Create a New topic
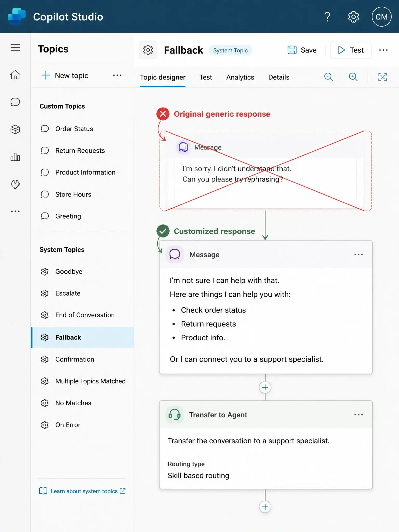Image resolution: width=399 pixels, height=532 pixels. click(x=65, y=75)
